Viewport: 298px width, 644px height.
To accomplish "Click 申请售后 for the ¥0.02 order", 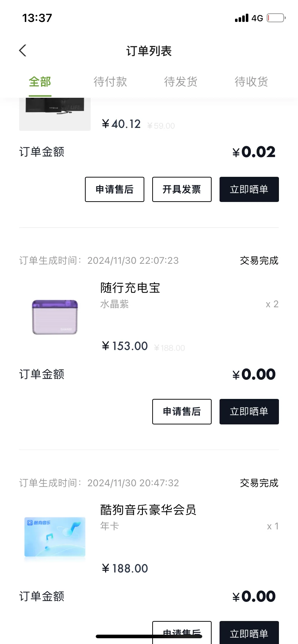I will coord(114,189).
